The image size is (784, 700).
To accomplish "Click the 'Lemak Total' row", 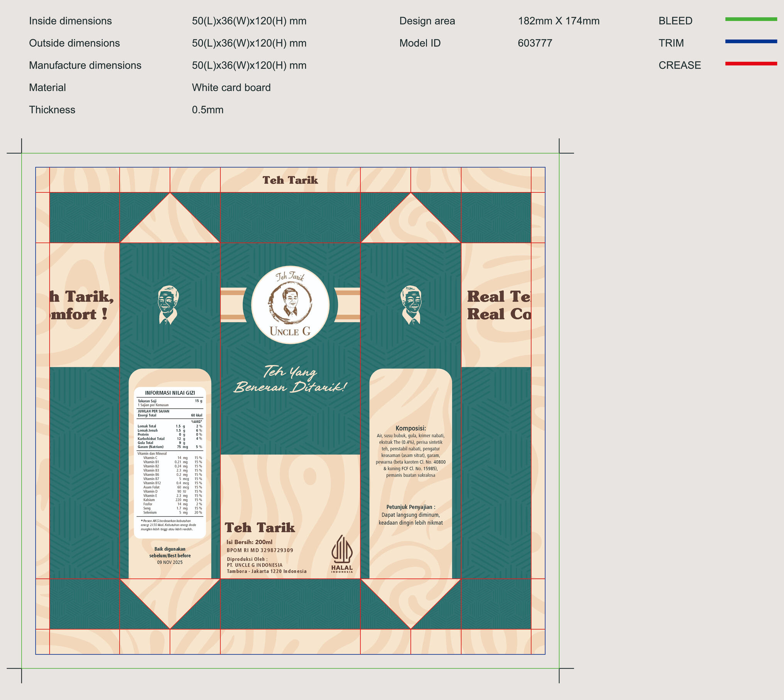I will pyautogui.click(x=170, y=426).
